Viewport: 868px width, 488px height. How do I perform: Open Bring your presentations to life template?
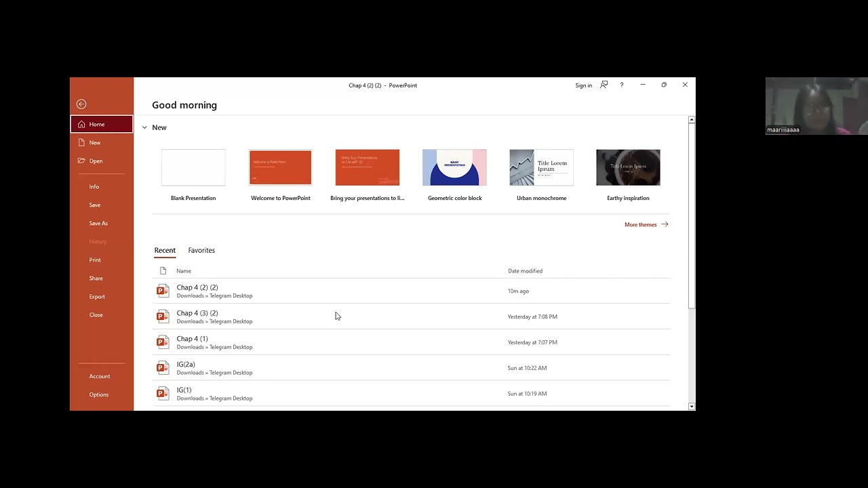(368, 176)
